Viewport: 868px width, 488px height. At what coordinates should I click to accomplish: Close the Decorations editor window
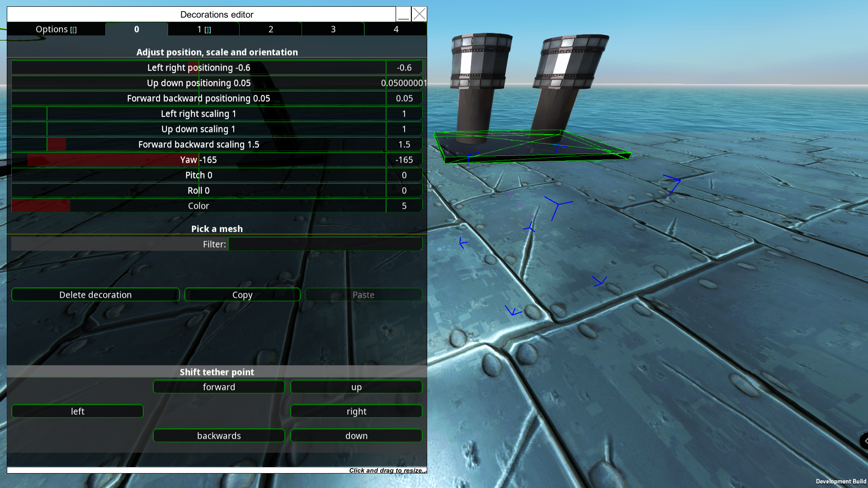(x=420, y=14)
